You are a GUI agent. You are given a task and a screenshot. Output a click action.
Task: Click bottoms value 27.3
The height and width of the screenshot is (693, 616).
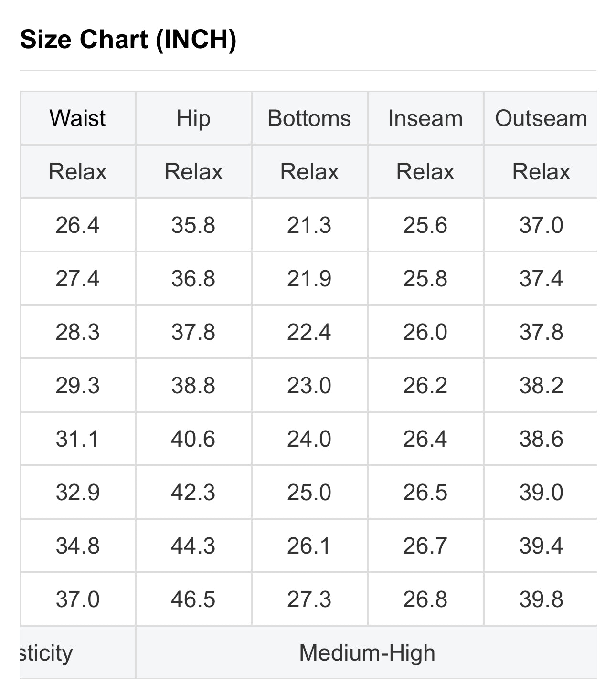309,599
